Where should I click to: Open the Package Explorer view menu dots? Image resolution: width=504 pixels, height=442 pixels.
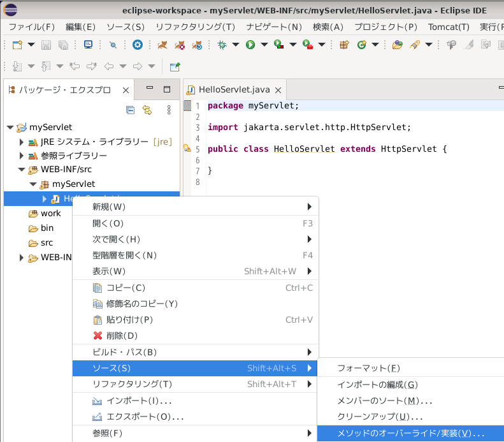(169, 110)
